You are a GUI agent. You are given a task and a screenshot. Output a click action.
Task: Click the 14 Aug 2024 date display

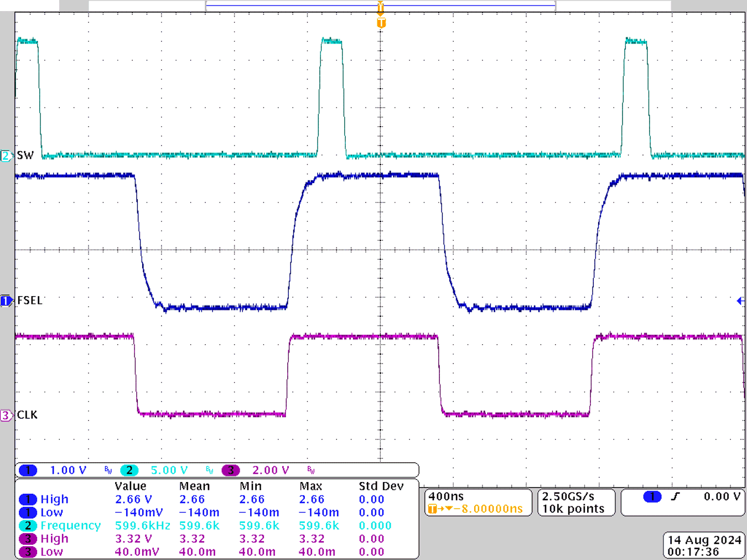pyautogui.click(x=704, y=540)
